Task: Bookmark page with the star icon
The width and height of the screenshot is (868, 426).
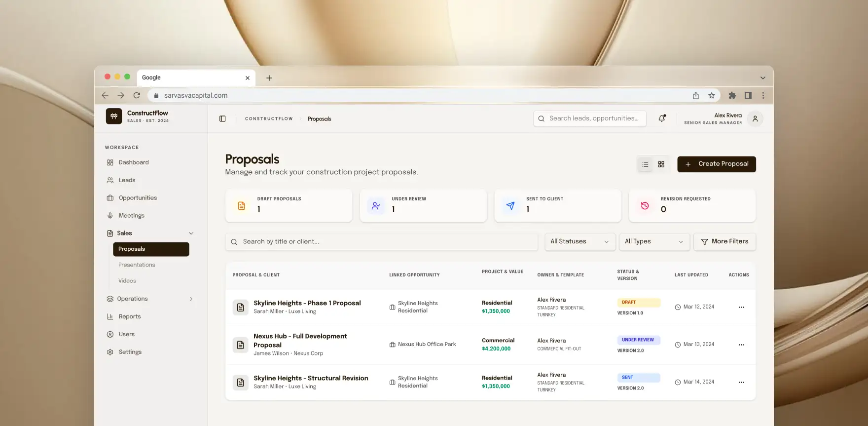Action: pos(712,95)
